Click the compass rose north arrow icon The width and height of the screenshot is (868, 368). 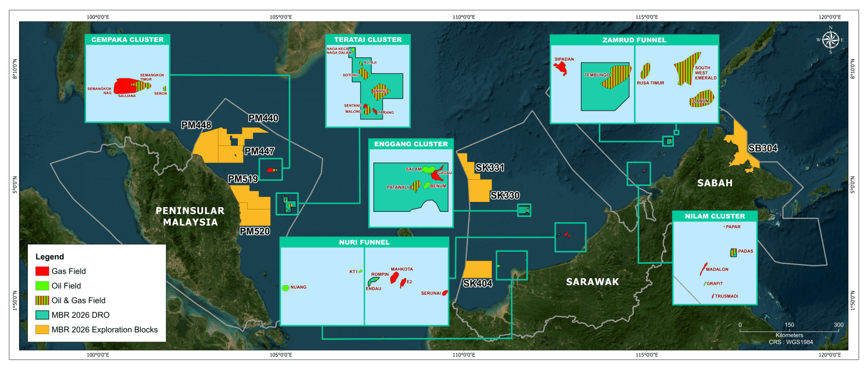pos(830,40)
